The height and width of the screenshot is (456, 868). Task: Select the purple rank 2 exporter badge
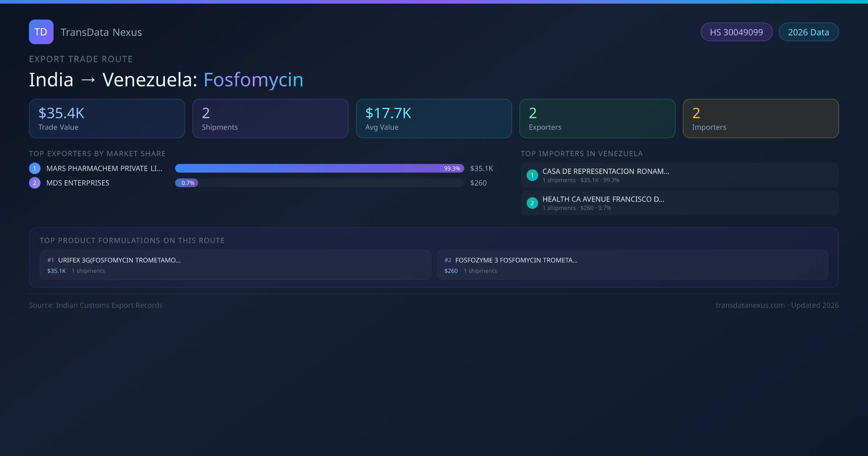pyautogui.click(x=35, y=183)
